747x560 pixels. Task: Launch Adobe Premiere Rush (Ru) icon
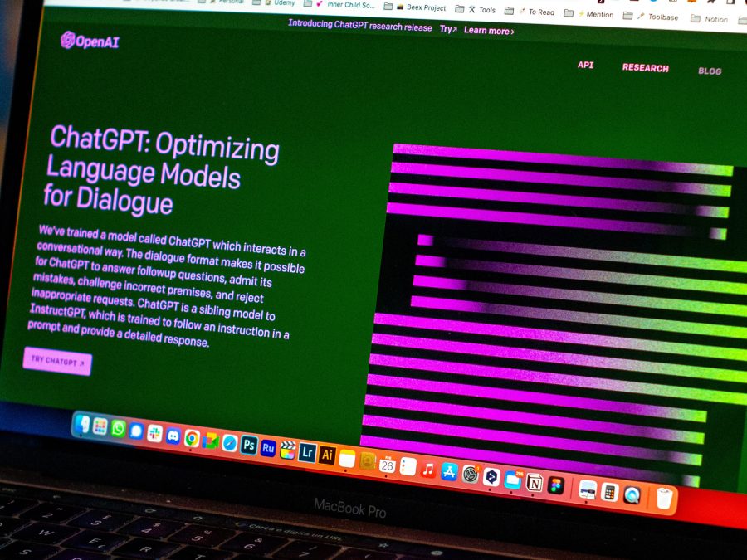[268, 448]
